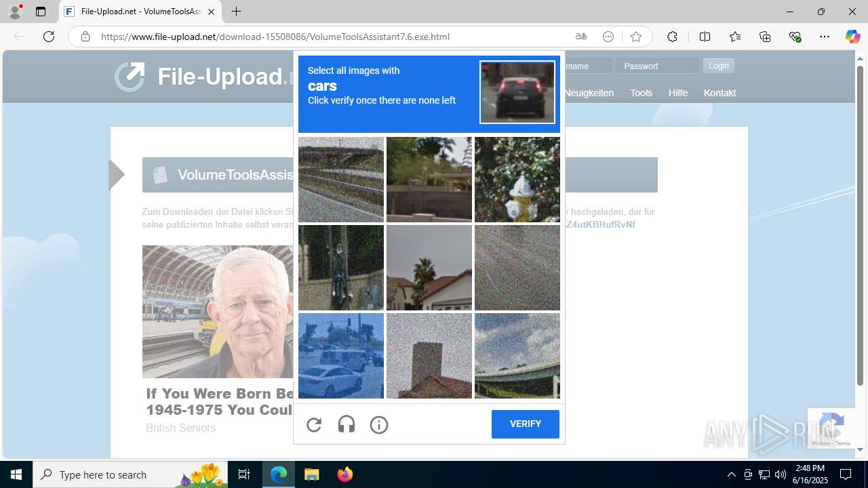Get an audio challenge via headphones icon
The width and height of the screenshot is (868, 488).
click(x=347, y=425)
